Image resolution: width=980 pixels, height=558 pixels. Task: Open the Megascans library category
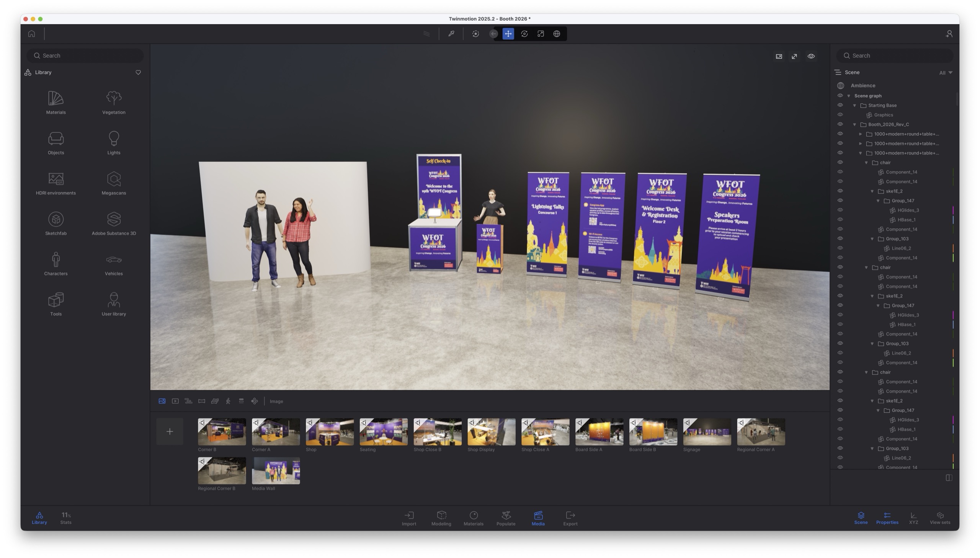pos(113,183)
